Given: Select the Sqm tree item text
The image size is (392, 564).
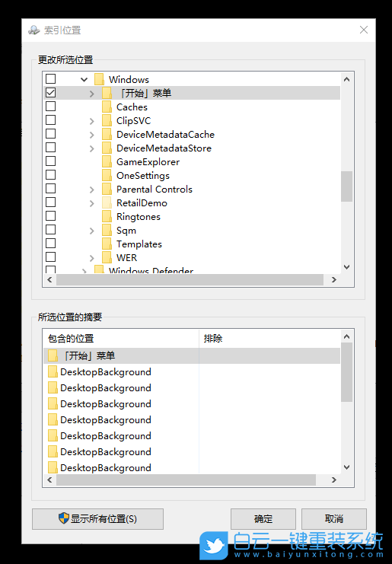Looking at the screenshot, I should click(x=126, y=231).
